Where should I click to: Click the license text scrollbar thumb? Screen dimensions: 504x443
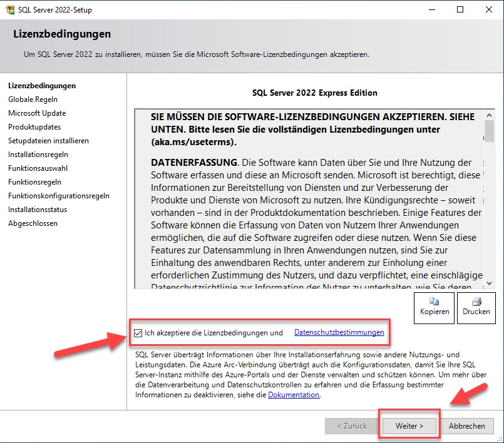pos(489,131)
